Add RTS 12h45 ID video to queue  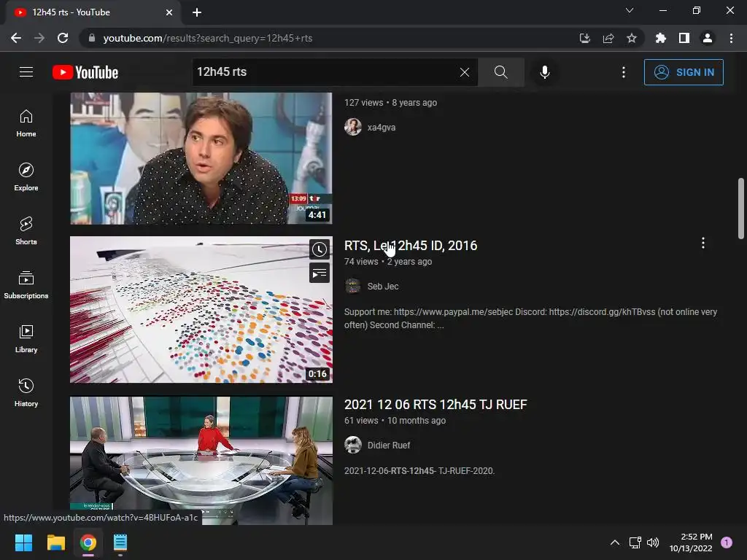point(320,273)
